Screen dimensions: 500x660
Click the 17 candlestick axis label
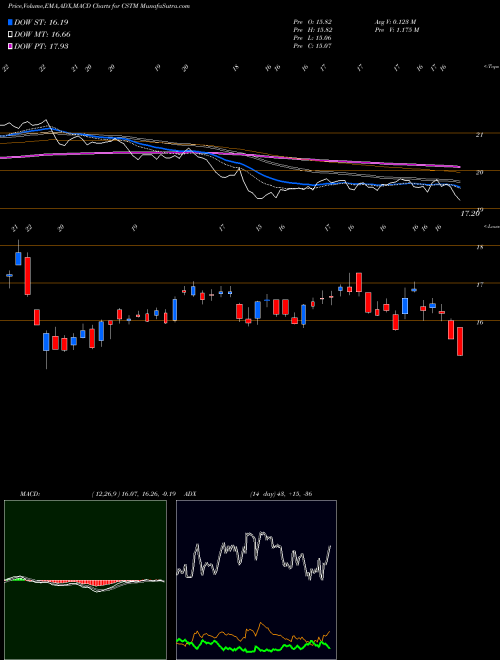(479, 285)
